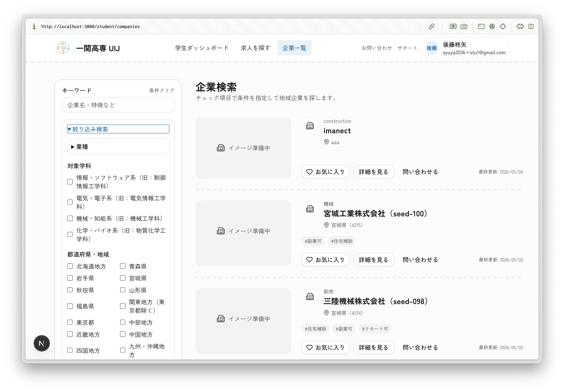564x392 pixels.
Task: Click the #副業可 tag on 宮城工業 card
Action: pos(313,241)
